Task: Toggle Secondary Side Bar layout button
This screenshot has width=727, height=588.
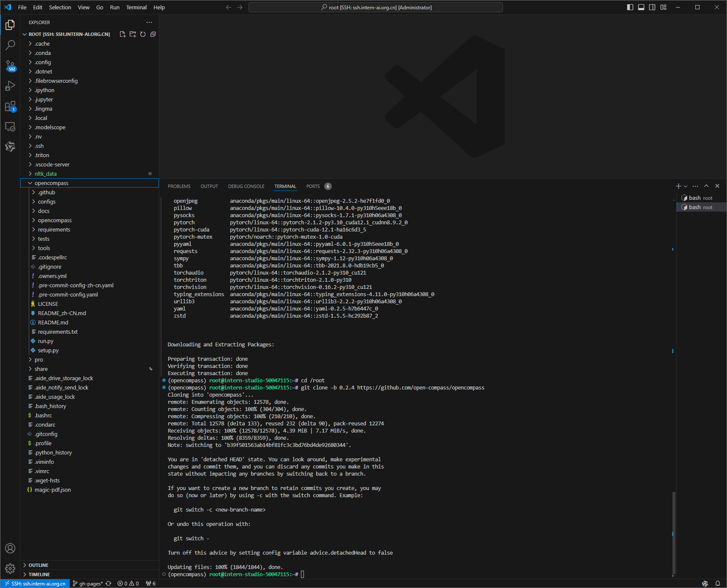Action: coord(652,7)
